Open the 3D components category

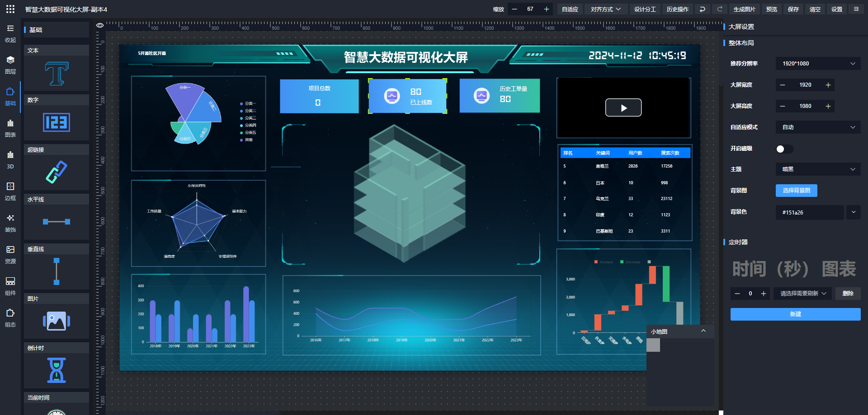pos(10,160)
